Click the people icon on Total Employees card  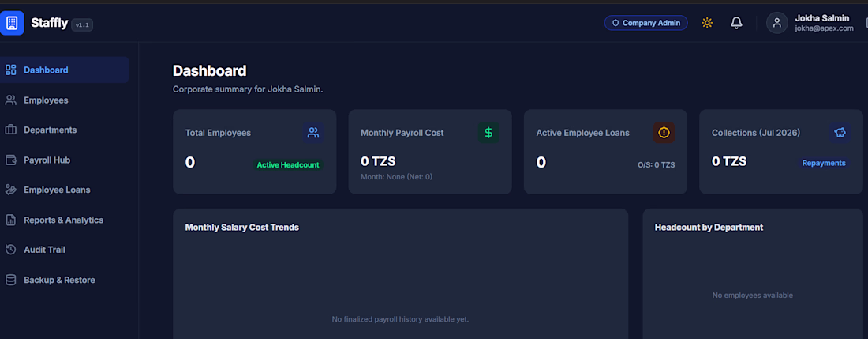pyautogui.click(x=313, y=133)
